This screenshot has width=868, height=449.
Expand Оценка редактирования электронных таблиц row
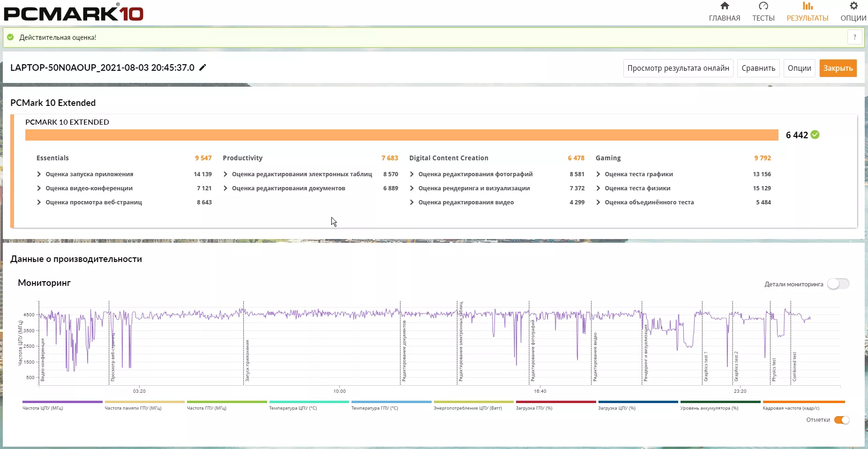[225, 174]
